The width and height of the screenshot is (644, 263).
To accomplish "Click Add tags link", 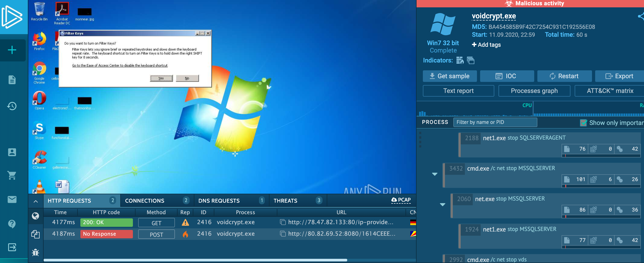I will click(486, 45).
